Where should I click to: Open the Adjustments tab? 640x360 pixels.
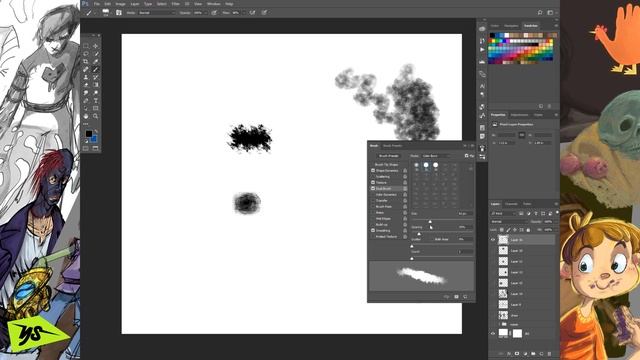519,115
